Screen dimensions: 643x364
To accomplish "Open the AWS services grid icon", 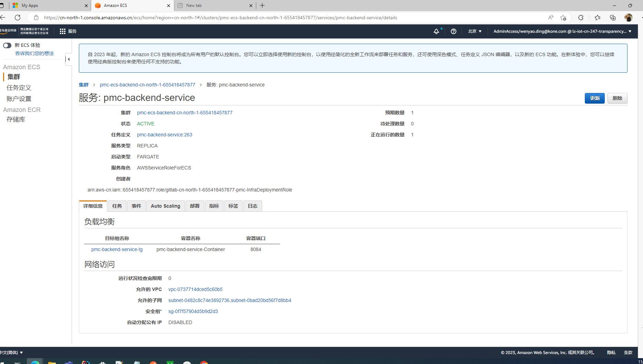I will point(62,31).
